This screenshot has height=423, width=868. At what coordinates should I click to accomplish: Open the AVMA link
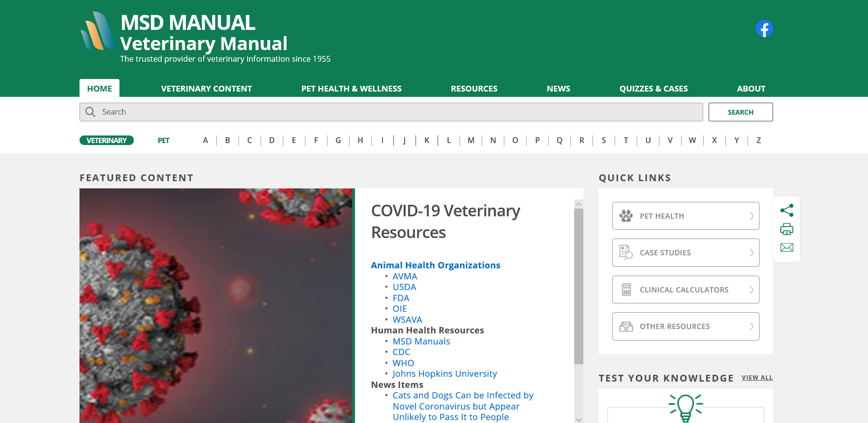405,277
